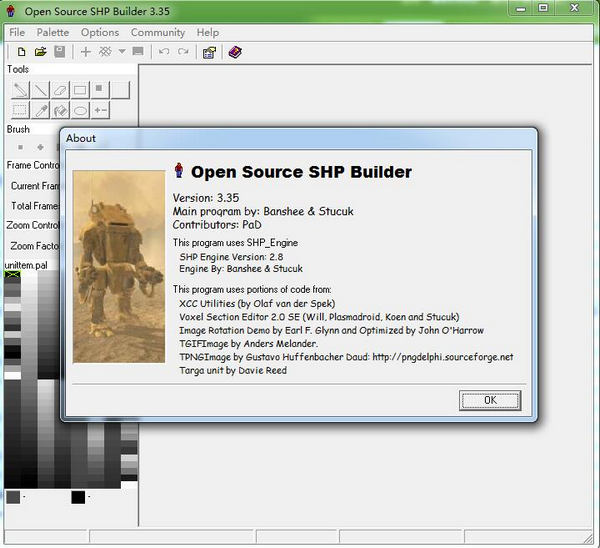
Task: Click window resize grip in status bar
Action: pos(588,538)
